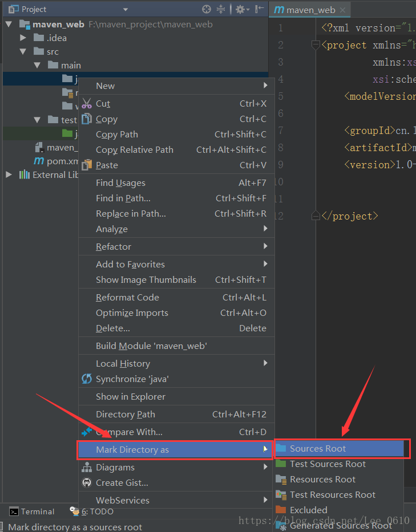Select the .idea folder item
The height and width of the screenshot is (532, 416).
pyautogui.click(x=50, y=38)
